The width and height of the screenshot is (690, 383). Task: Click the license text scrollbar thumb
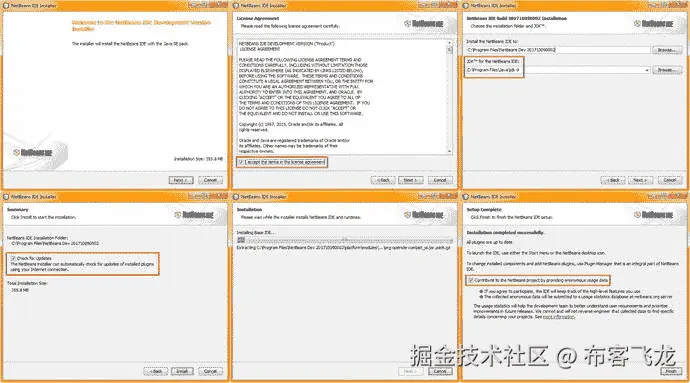coord(449,50)
